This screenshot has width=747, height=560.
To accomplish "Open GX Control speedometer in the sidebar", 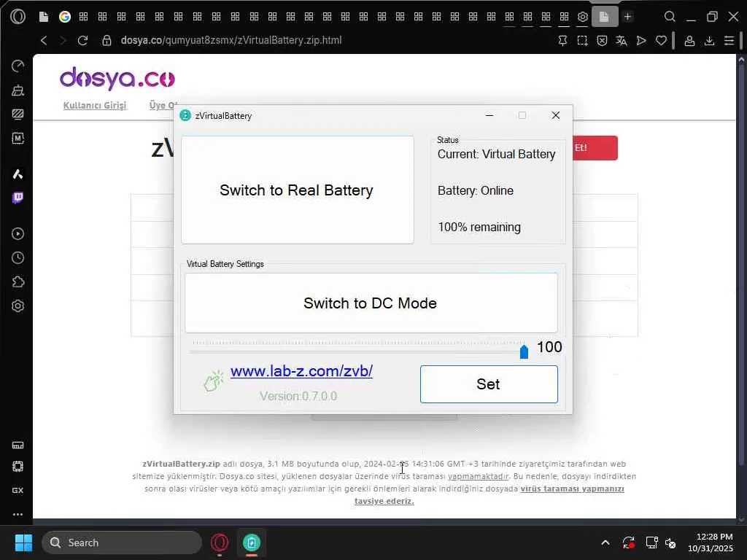I will (x=18, y=66).
